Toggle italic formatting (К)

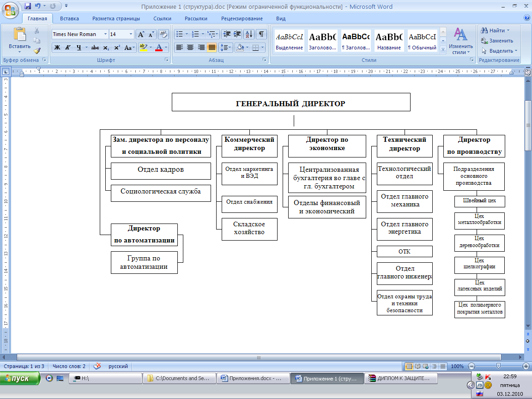point(67,47)
